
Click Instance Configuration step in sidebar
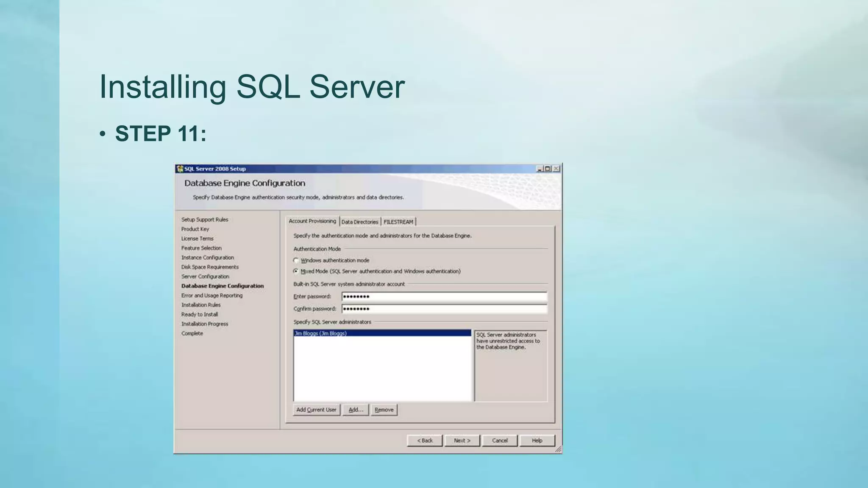pyautogui.click(x=208, y=258)
